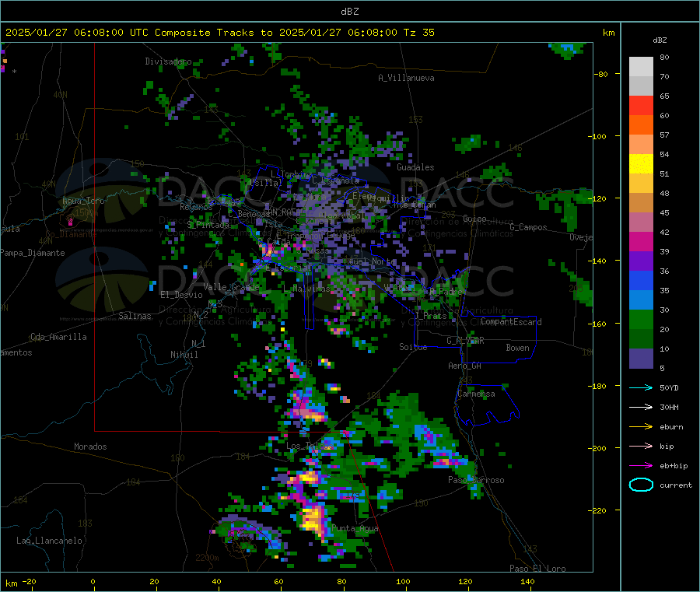Click the 'Punta_Agua' map label
Viewport: 700px width, 592px height.
click(355, 528)
